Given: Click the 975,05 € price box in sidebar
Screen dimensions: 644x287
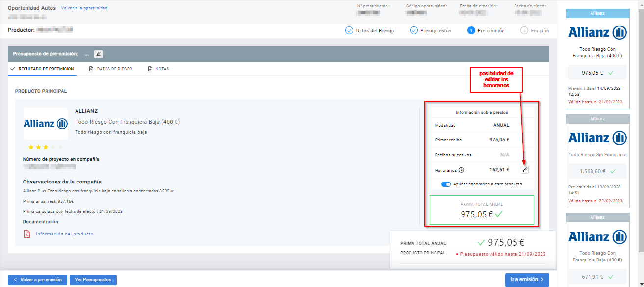Looking at the screenshot, I should click(597, 73).
